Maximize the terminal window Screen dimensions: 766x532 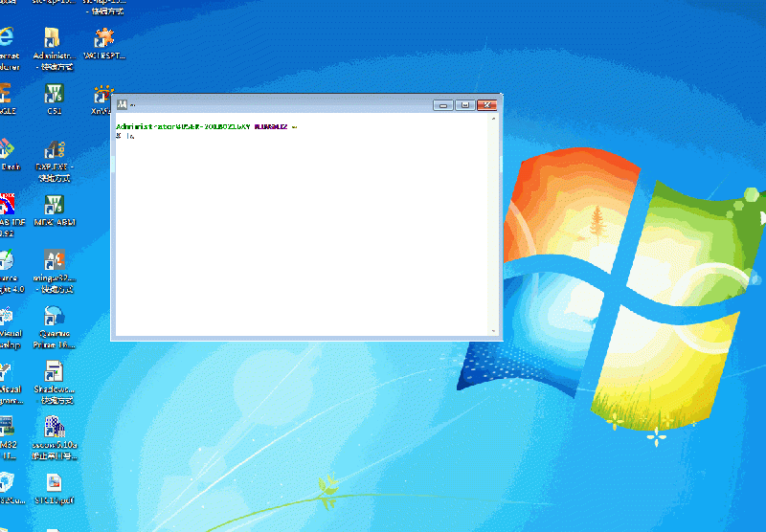tap(465, 105)
